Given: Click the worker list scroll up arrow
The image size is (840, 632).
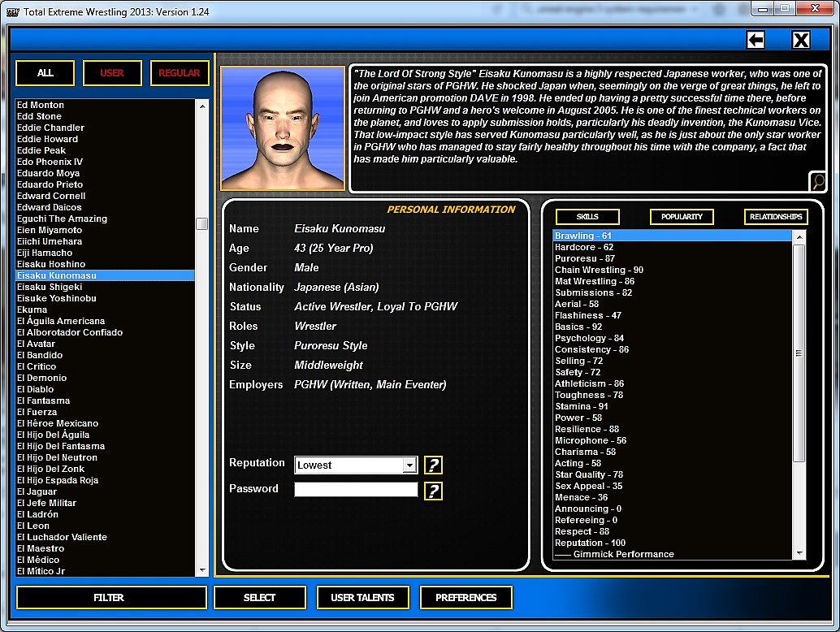Looking at the screenshot, I should [202, 106].
